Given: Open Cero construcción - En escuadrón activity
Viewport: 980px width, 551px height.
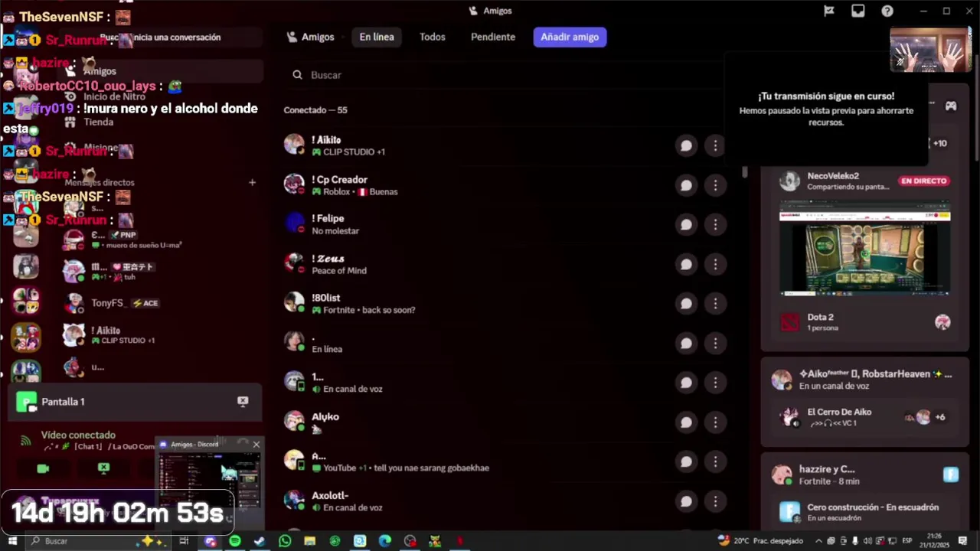Looking at the screenshot, I should [x=865, y=512].
